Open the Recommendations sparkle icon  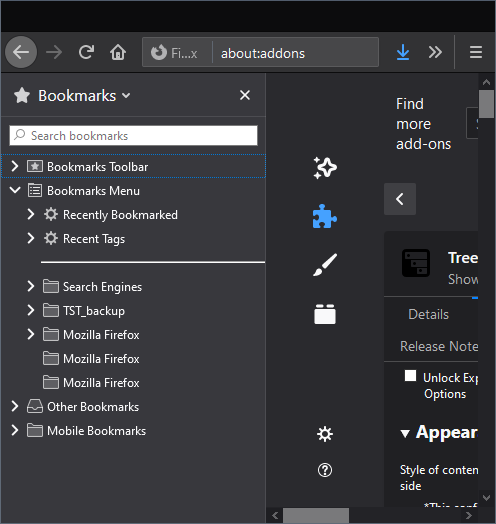click(x=325, y=167)
